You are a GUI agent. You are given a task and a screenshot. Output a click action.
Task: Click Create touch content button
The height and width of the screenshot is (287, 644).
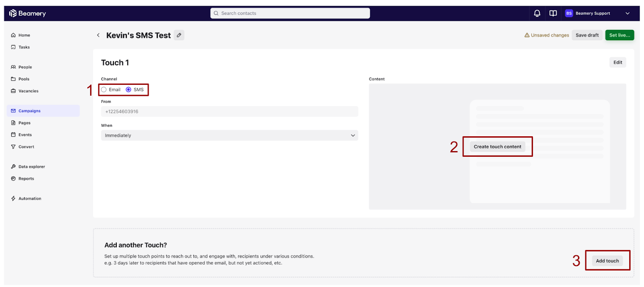pos(497,147)
